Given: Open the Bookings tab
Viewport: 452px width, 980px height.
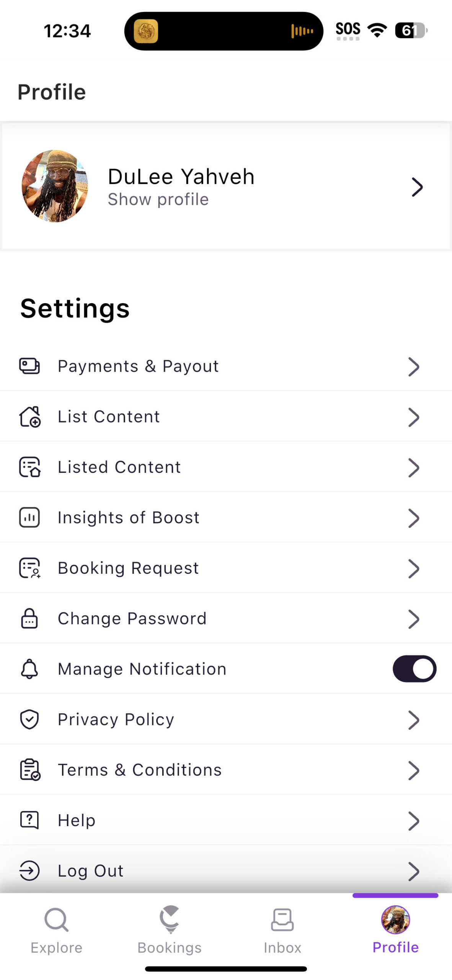Looking at the screenshot, I should pyautogui.click(x=170, y=929).
